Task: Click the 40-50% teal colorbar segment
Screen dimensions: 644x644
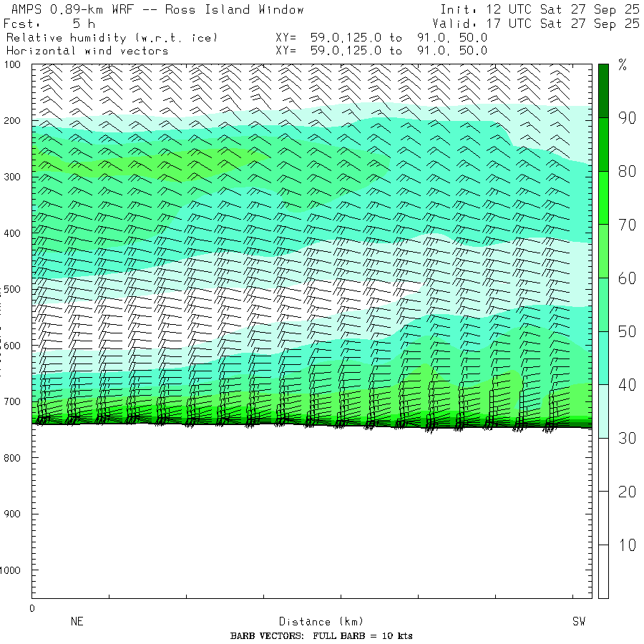Action: (603, 358)
